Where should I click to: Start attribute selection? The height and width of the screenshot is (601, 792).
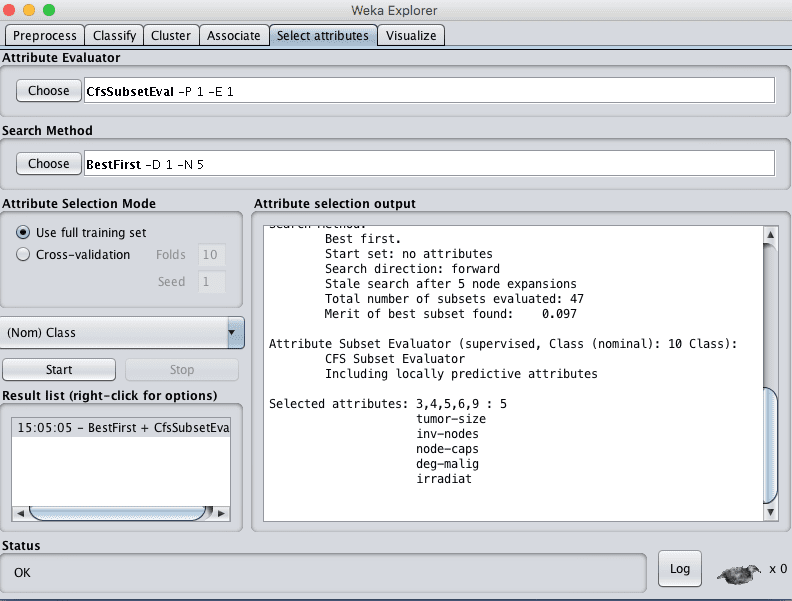coord(59,370)
